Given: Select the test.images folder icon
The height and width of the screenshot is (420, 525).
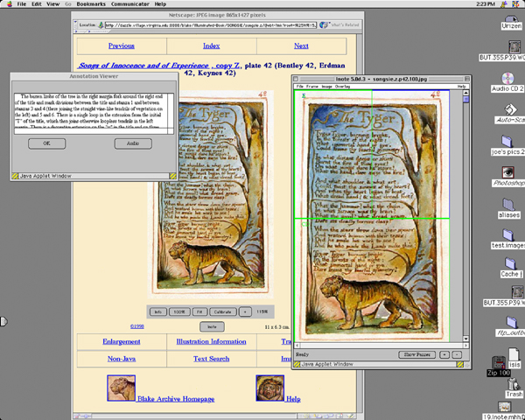Looking at the screenshot, I should [507, 235].
